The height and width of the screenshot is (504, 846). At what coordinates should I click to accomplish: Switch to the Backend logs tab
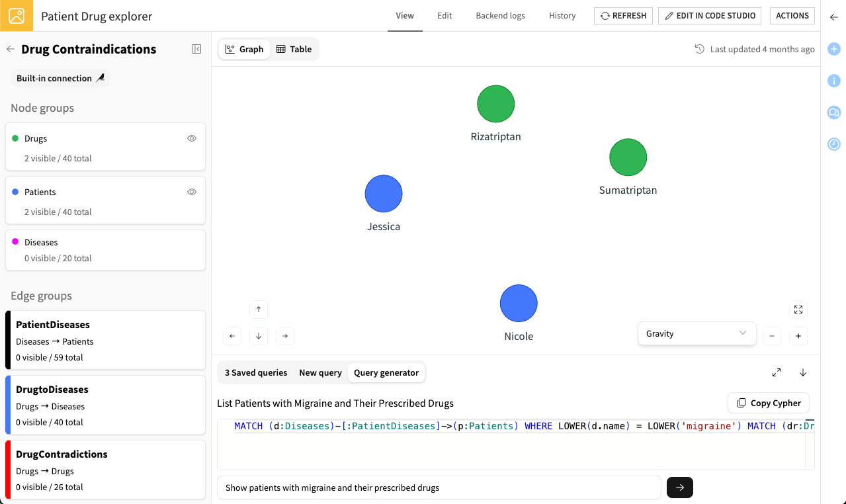(x=499, y=15)
